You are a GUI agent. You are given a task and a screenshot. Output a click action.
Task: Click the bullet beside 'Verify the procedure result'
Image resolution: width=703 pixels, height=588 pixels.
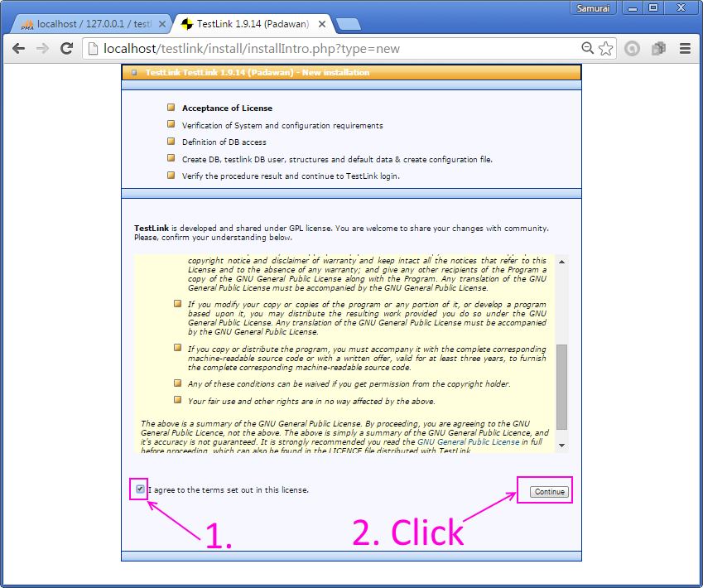pos(171,175)
